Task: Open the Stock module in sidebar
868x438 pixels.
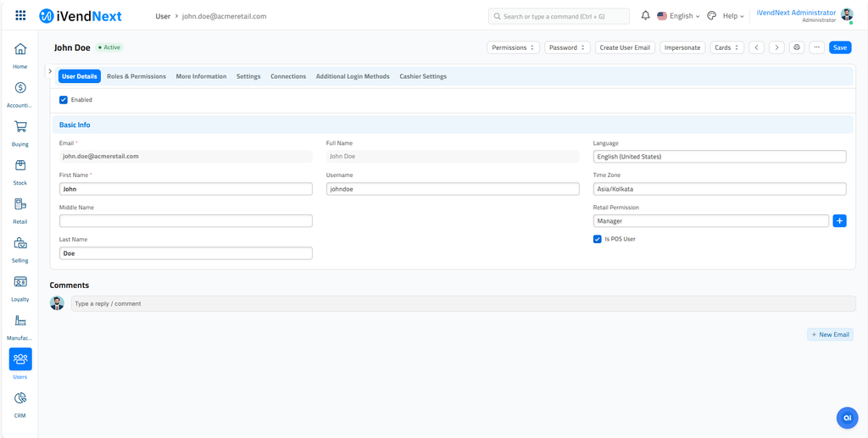Action: (20, 166)
